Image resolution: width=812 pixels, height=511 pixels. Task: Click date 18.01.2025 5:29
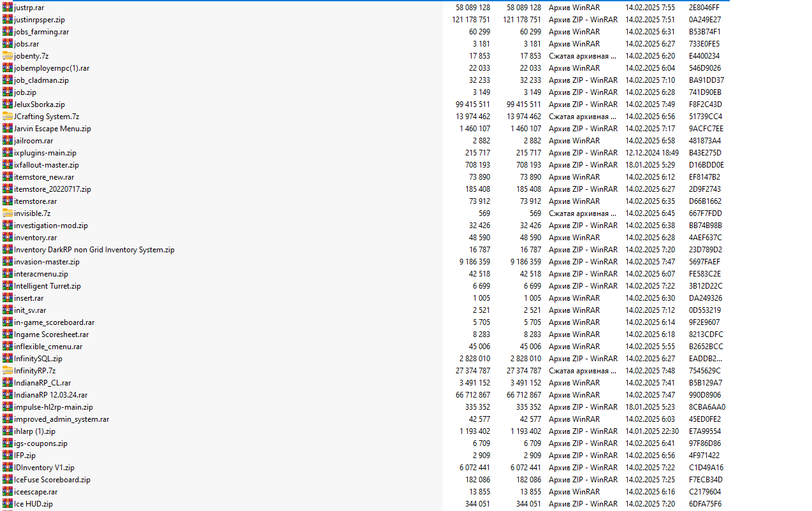coord(650,165)
